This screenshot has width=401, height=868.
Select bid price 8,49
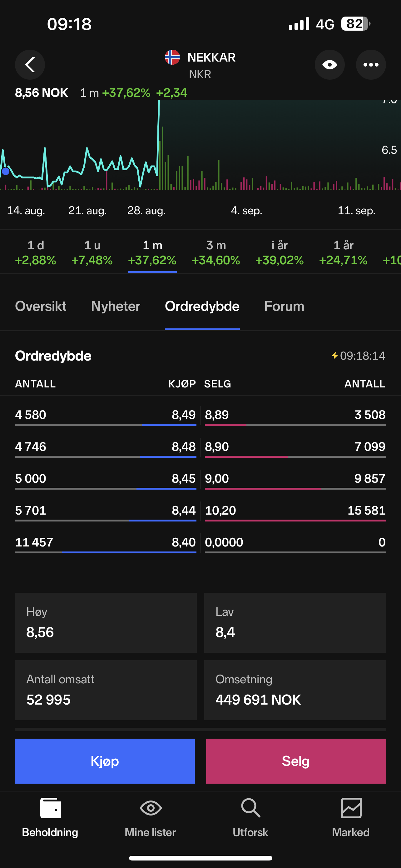[184, 415]
